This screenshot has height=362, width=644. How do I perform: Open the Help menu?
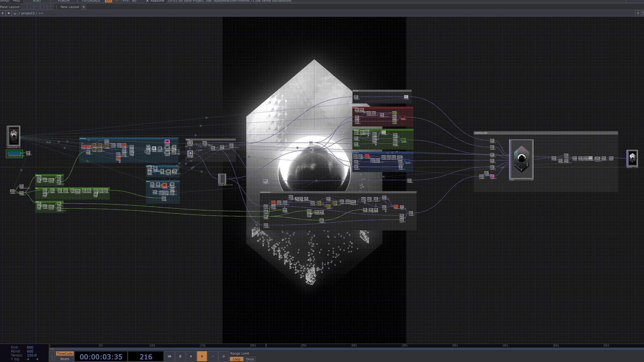(16, 1)
